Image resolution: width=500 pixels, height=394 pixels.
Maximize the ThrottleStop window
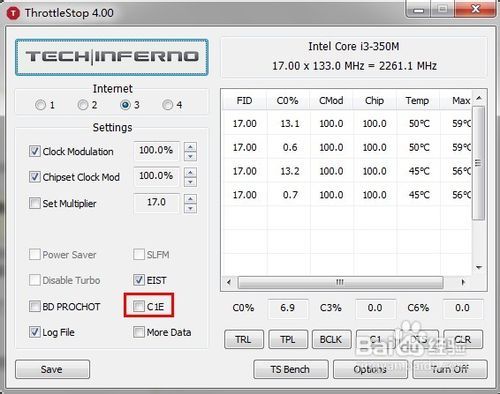(442, 9)
